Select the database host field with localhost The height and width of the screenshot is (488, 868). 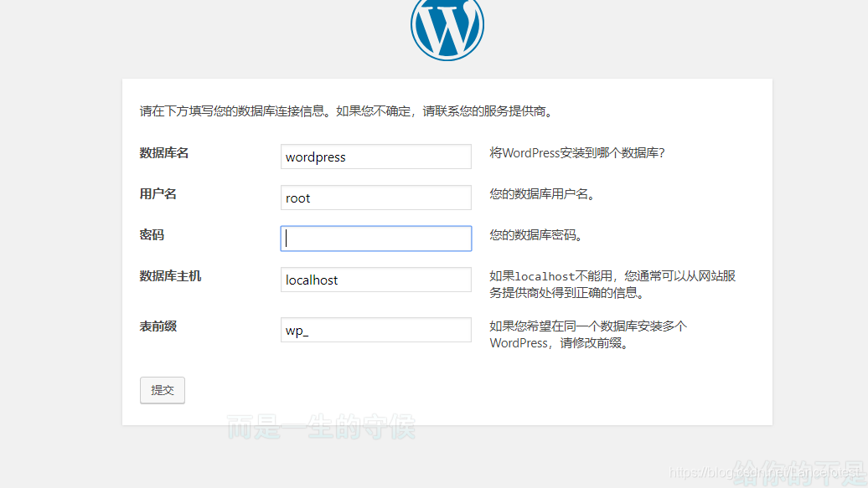[x=376, y=280]
